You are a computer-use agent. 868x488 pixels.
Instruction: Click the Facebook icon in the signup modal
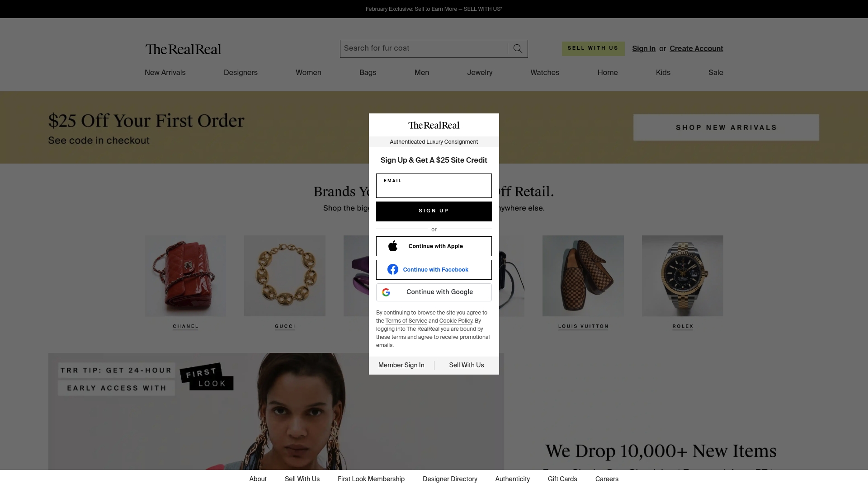pos(393,269)
